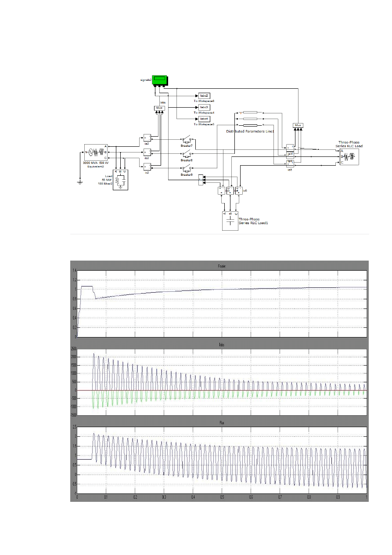
Task: Click the ia2 current measurement block
Action: [x=147, y=138]
